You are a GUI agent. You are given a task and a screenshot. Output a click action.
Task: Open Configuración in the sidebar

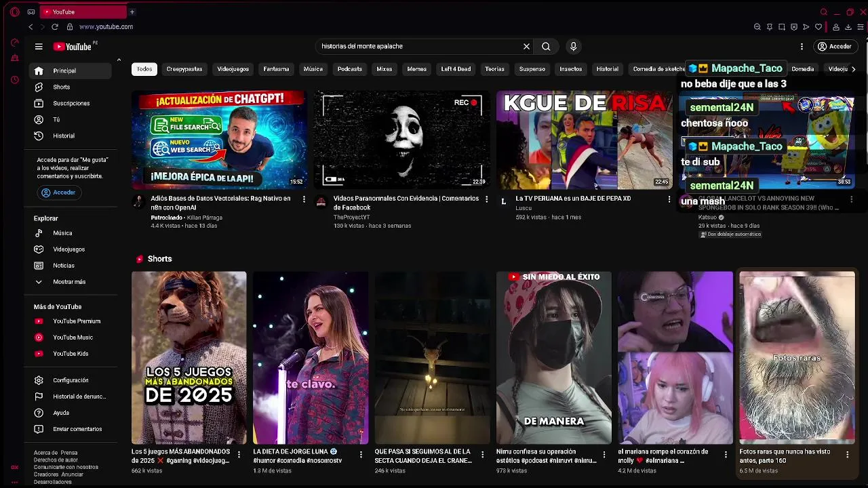click(x=70, y=380)
